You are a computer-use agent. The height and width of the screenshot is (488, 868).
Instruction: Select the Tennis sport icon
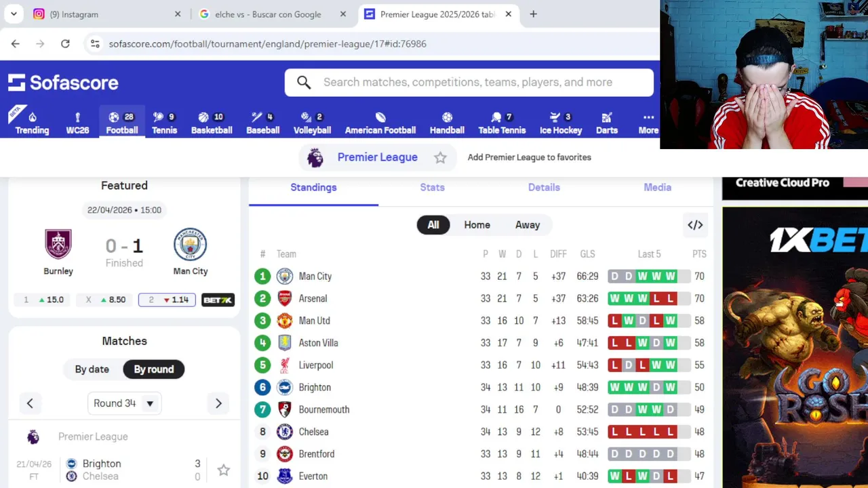click(x=164, y=123)
